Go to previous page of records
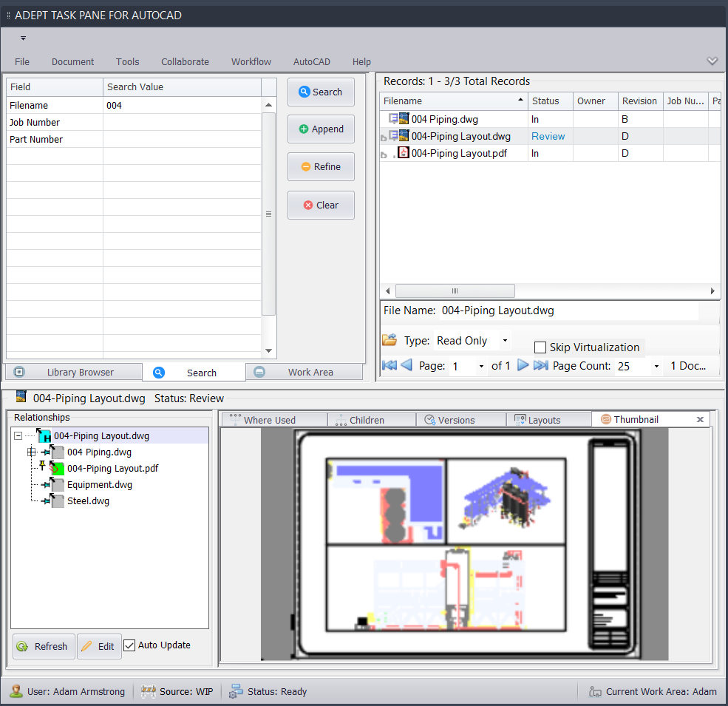The width and height of the screenshot is (728, 706). coord(406,365)
